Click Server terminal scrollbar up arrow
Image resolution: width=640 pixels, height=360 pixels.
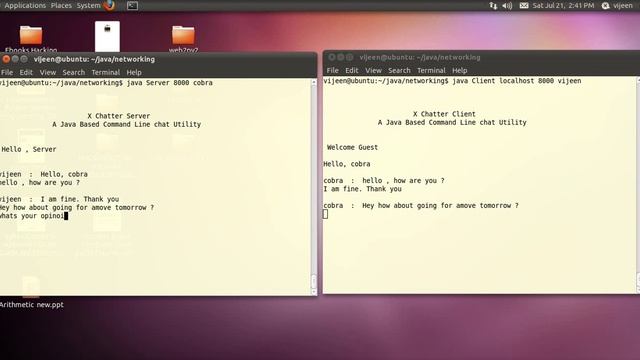pos(314,82)
